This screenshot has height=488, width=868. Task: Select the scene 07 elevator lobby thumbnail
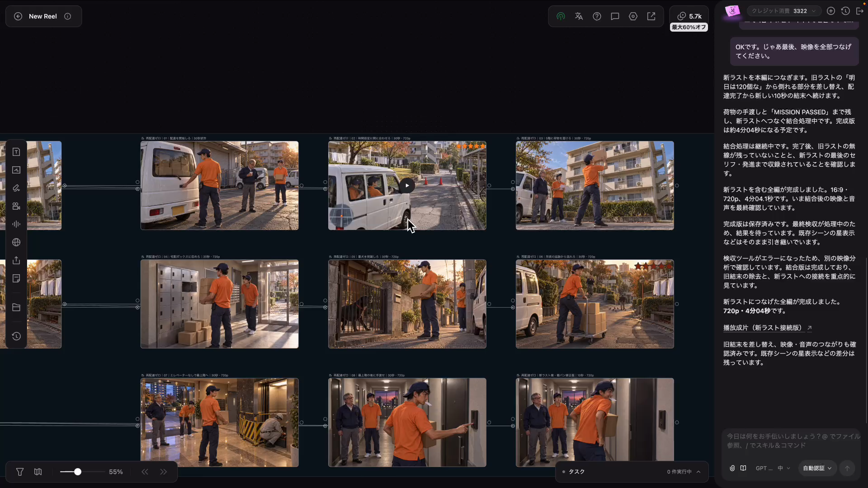pyautogui.click(x=219, y=422)
